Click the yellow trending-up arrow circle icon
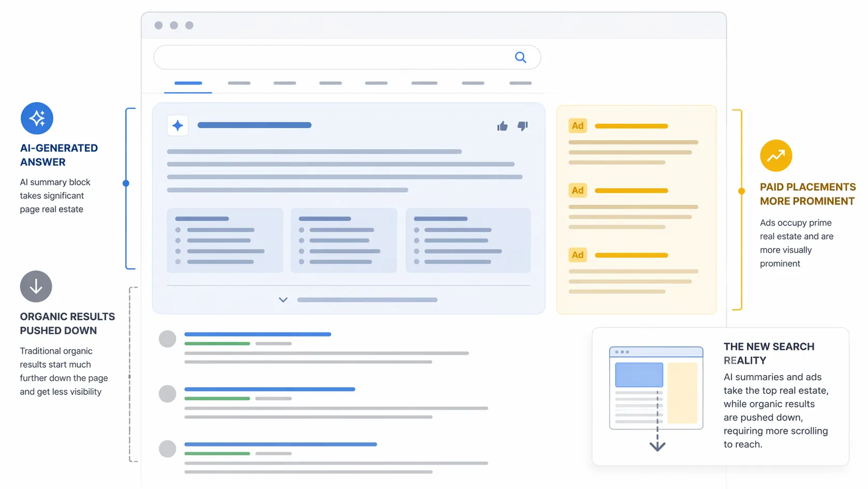Viewport: 868px width, 489px height. pyautogui.click(x=776, y=155)
